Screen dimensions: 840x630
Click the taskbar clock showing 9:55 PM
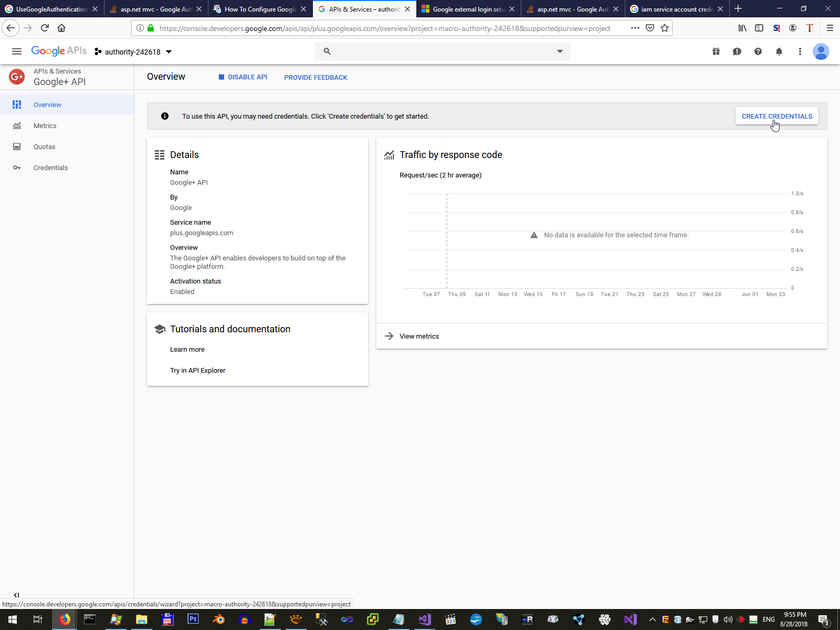click(794, 619)
